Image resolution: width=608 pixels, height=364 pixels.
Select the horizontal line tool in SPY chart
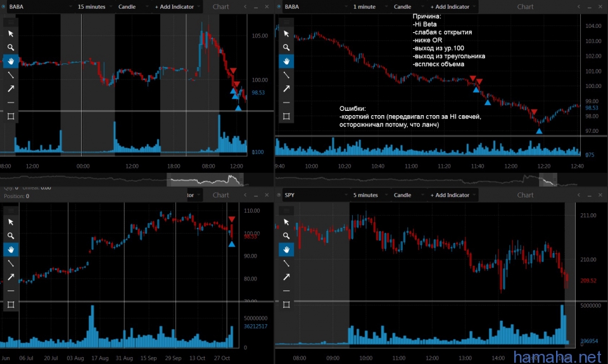pos(286,291)
